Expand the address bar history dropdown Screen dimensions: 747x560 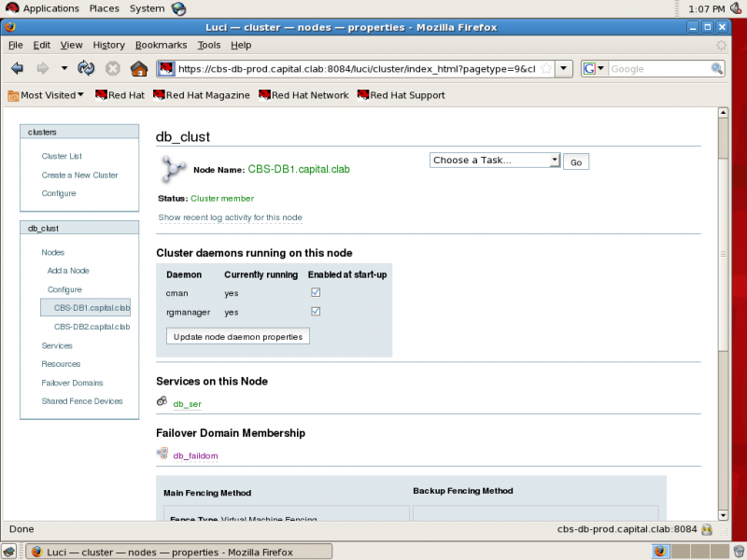(564, 68)
